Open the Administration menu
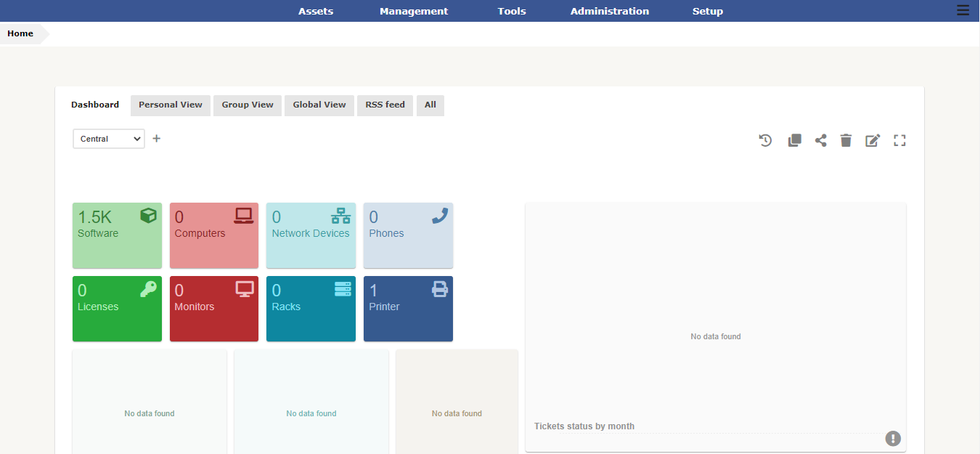Viewport: 980px width, 454px height. pyautogui.click(x=610, y=11)
